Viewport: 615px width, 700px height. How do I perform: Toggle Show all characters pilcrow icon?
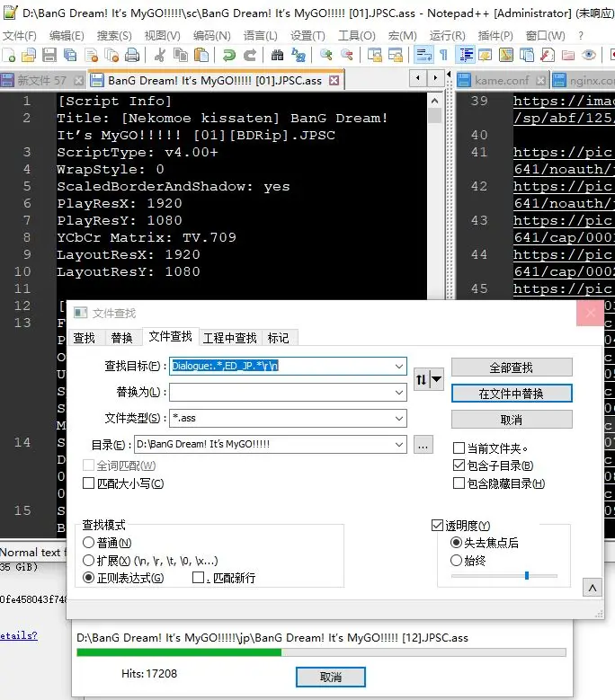pyautogui.click(x=443, y=56)
